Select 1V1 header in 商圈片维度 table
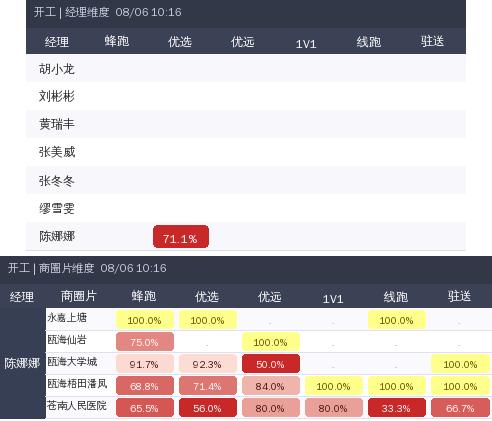 click(x=333, y=299)
